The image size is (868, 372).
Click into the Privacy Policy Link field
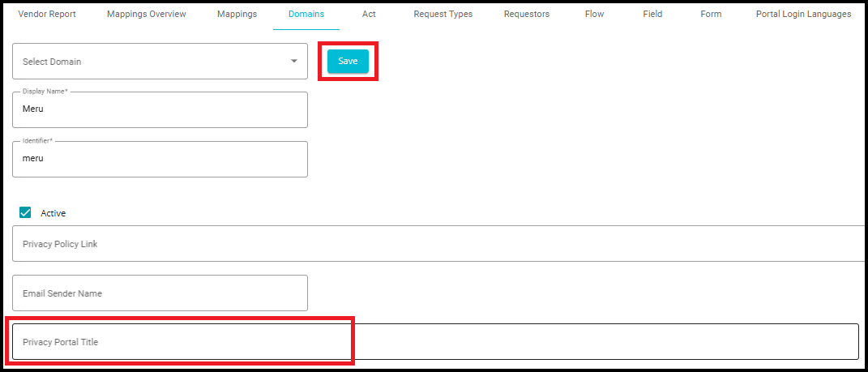438,244
